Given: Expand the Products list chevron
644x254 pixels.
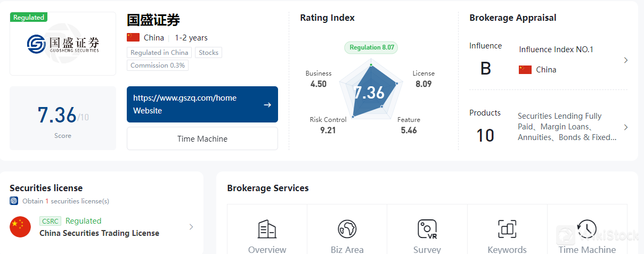Looking at the screenshot, I should point(626,127).
